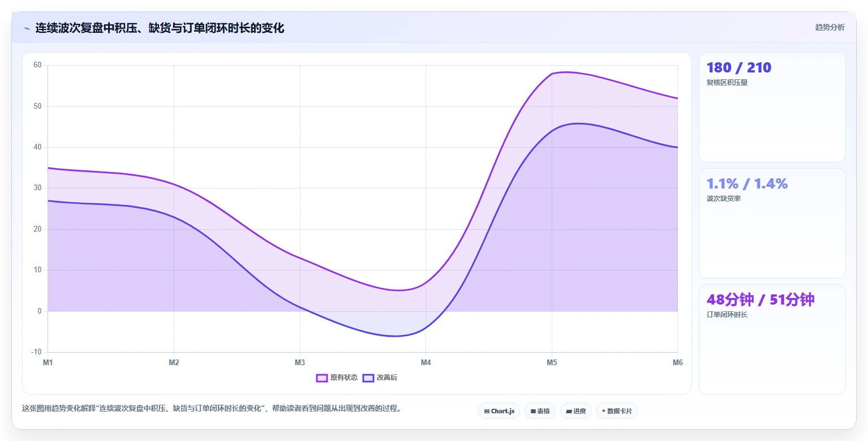This screenshot has width=868, height=441.
Task: Click the 40 y-axis tick label
Action: (38, 147)
